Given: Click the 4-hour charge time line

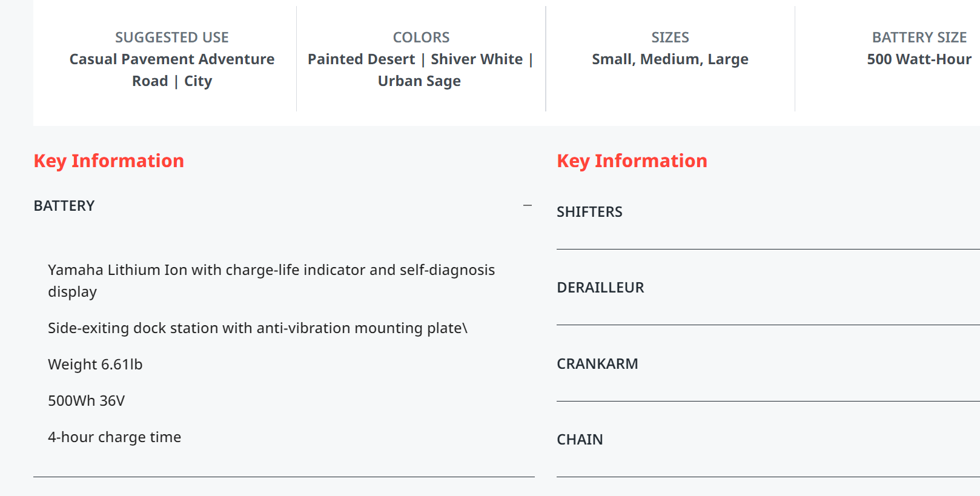Looking at the screenshot, I should click(114, 437).
